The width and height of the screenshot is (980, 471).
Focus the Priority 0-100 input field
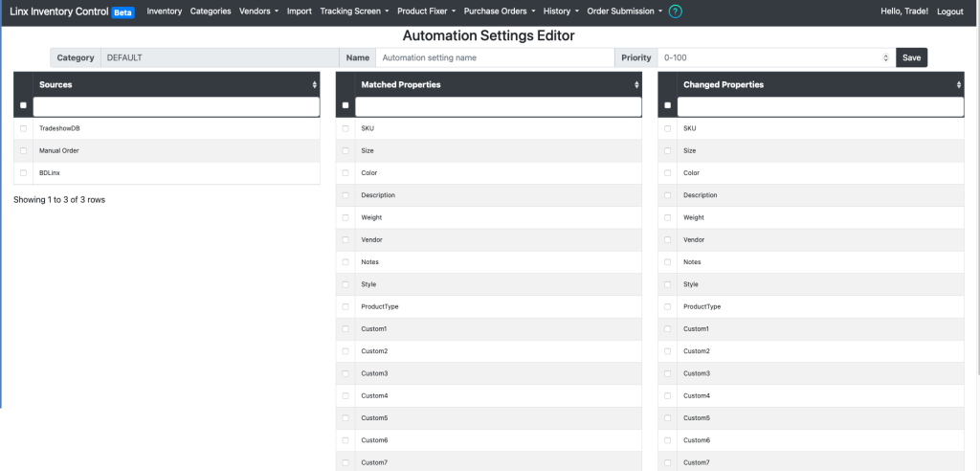pyautogui.click(x=777, y=57)
